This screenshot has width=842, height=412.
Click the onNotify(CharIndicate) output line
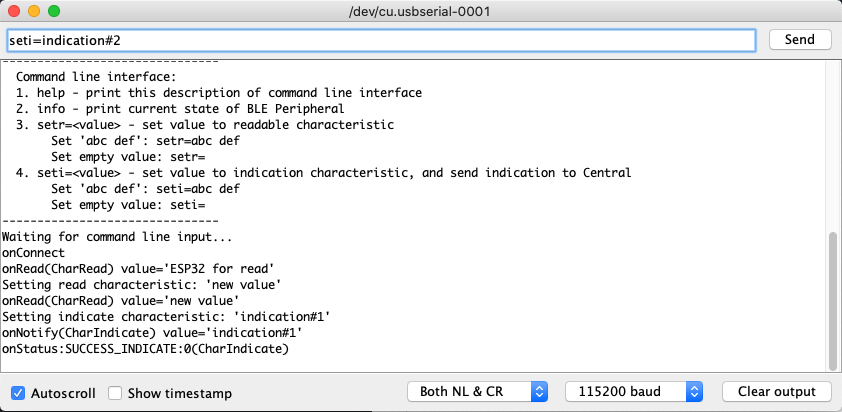pyautogui.click(x=152, y=333)
